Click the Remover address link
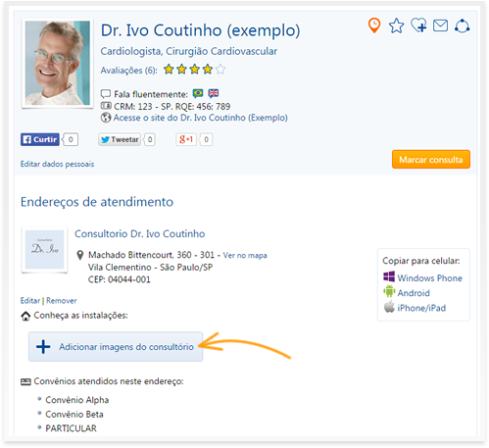 [x=62, y=301]
